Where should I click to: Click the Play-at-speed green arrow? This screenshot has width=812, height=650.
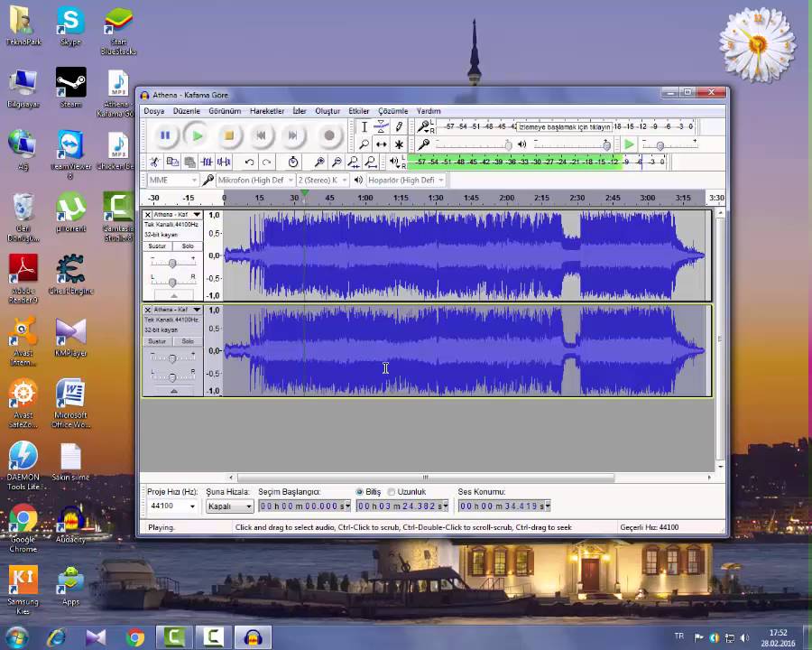629,144
